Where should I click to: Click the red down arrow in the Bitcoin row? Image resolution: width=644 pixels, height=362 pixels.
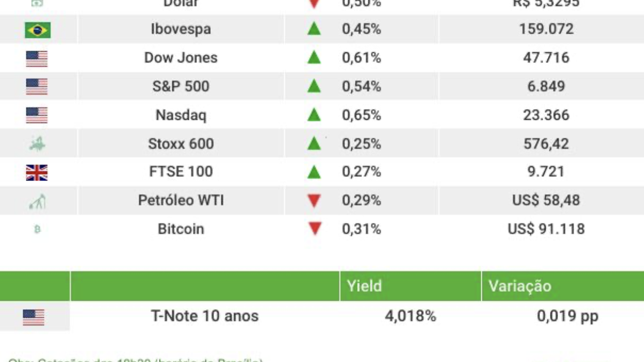click(314, 229)
